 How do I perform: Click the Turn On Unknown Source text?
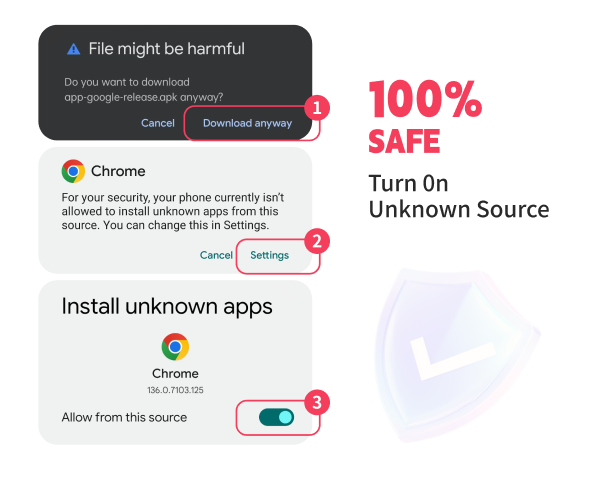click(459, 196)
